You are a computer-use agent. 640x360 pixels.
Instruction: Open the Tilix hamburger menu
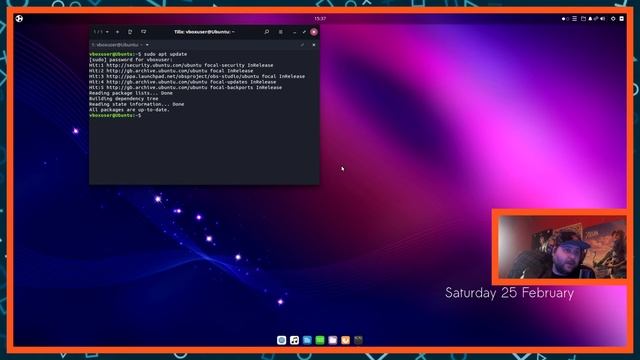(x=280, y=32)
